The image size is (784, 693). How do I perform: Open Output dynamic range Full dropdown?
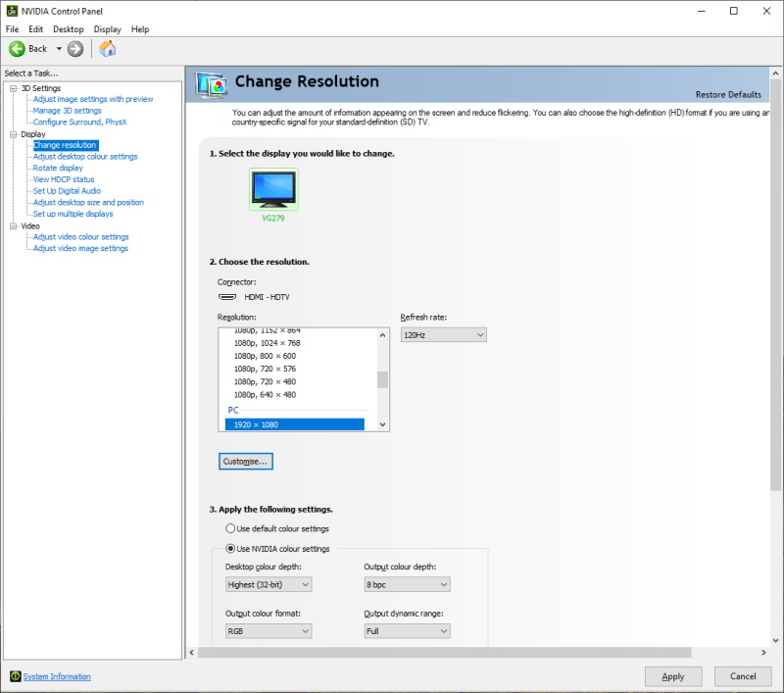tap(407, 631)
